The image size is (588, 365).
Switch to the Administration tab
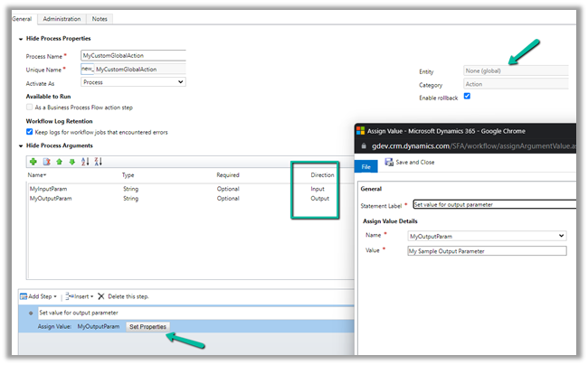(61, 18)
